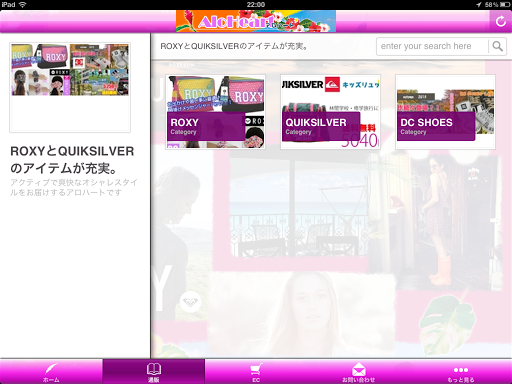This screenshot has width=512, height=384.
Task: Click the sidebar heading ROXYとQUIKSILVERのアイテムが充実
Action: pyautogui.click(x=72, y=160)
